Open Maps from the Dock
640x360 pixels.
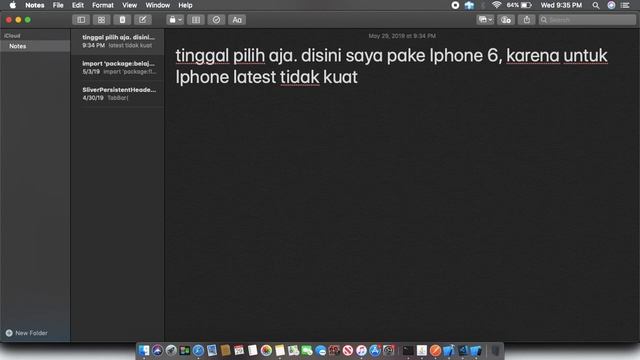click(x=293, y=351)
